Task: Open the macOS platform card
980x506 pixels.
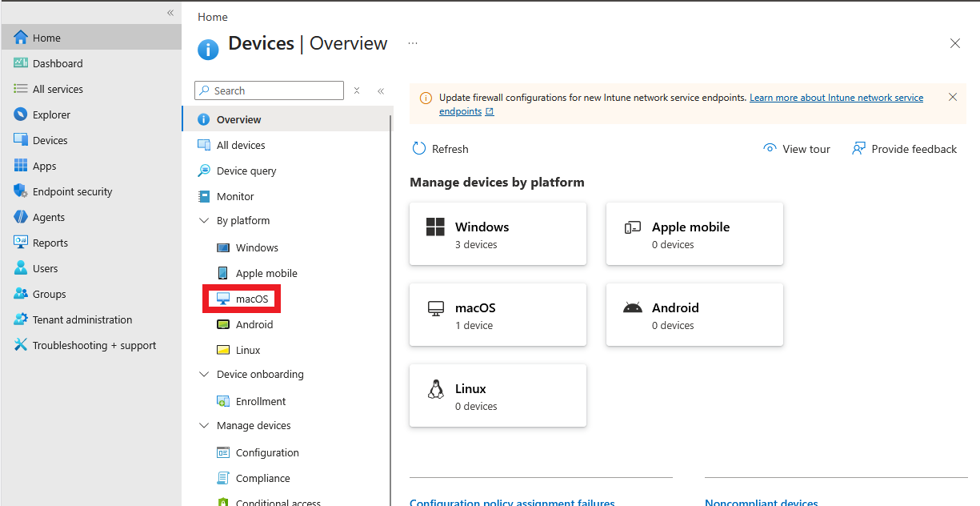Action: pos(498,315)
